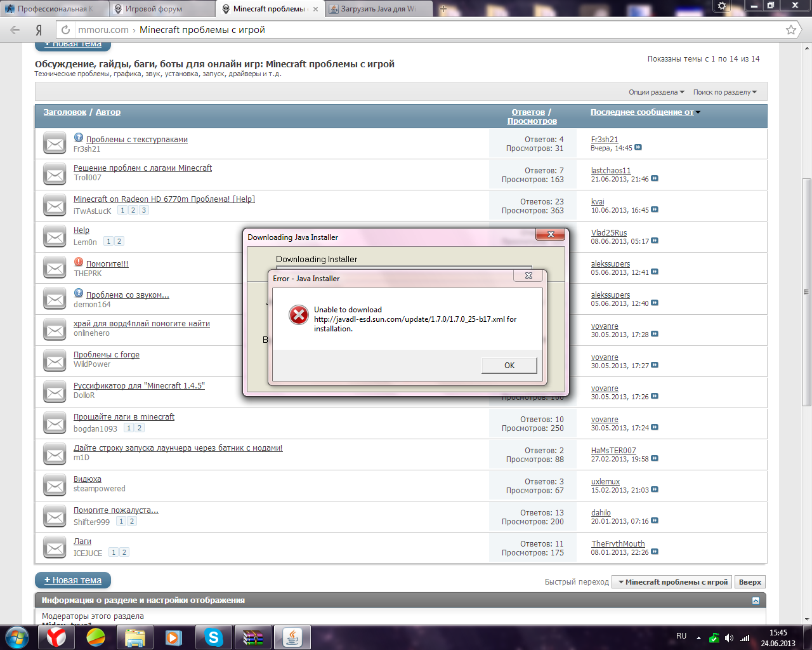Go to last post arrow beside lastchaos11 date
The height and width of the screenshot is (650, 812).
click(x=655, y=178)
